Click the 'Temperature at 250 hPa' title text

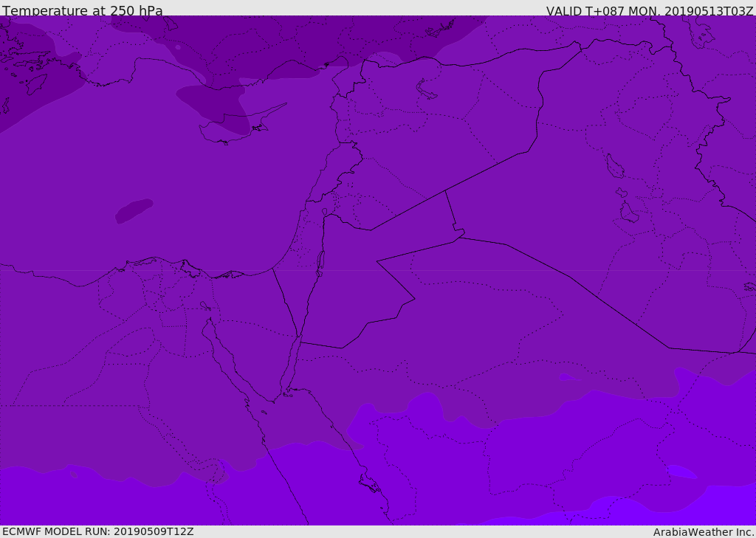tap(83, 10)
